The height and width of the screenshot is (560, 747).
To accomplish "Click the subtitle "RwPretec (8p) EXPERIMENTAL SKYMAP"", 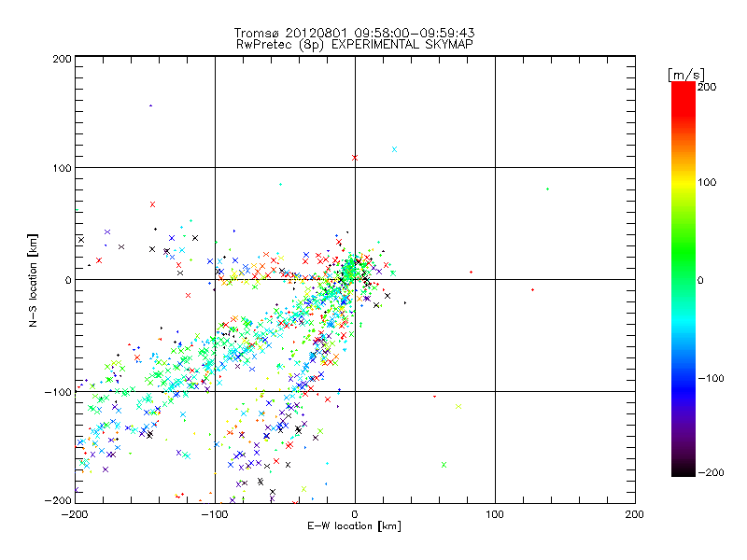I will 355,45.
